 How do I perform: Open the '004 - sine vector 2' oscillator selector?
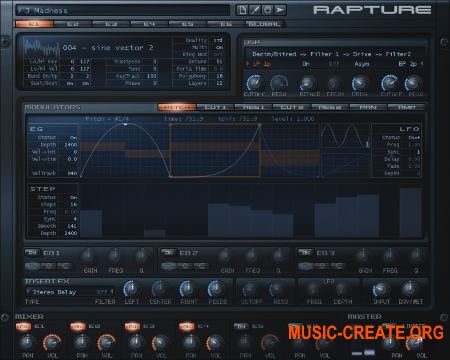108,48
